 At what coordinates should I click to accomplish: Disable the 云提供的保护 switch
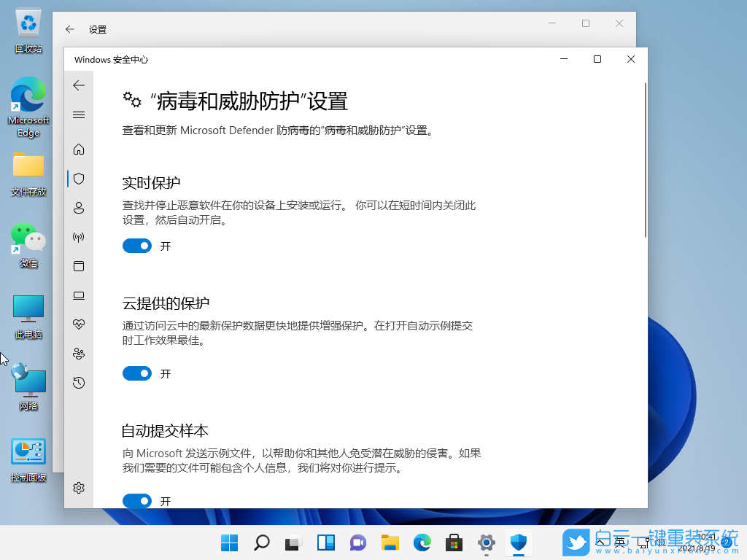point(137,373)
